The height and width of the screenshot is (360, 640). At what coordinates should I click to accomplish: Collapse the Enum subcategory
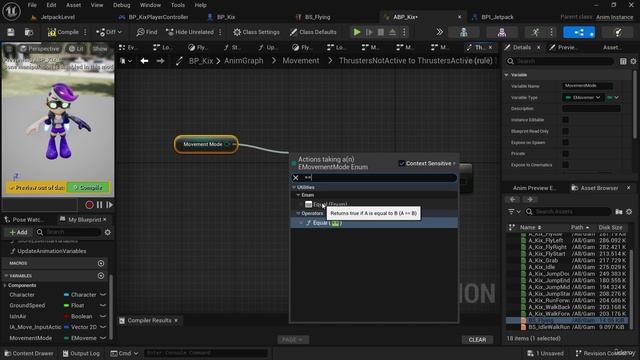tap(298, 195)
